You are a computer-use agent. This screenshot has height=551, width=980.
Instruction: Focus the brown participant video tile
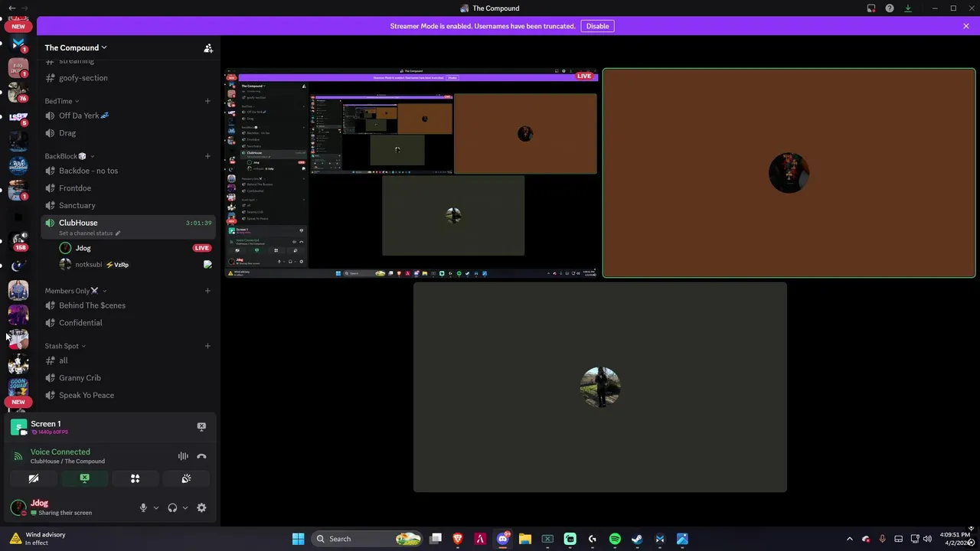[789, 173]
